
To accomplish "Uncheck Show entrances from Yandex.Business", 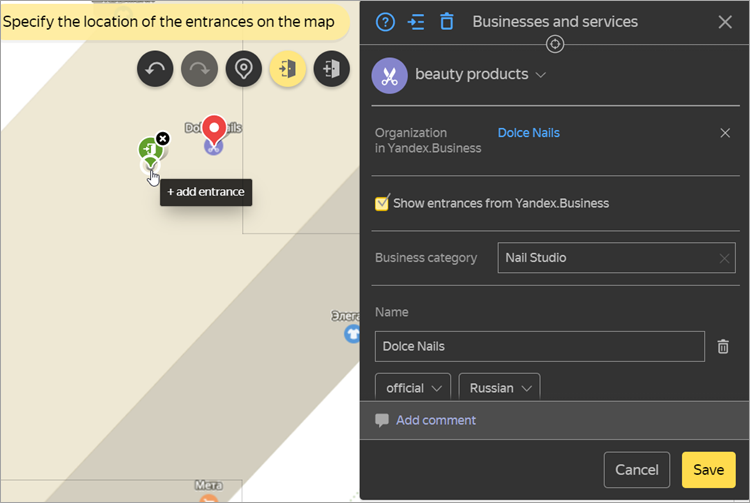I will click(x=382, y=203).
